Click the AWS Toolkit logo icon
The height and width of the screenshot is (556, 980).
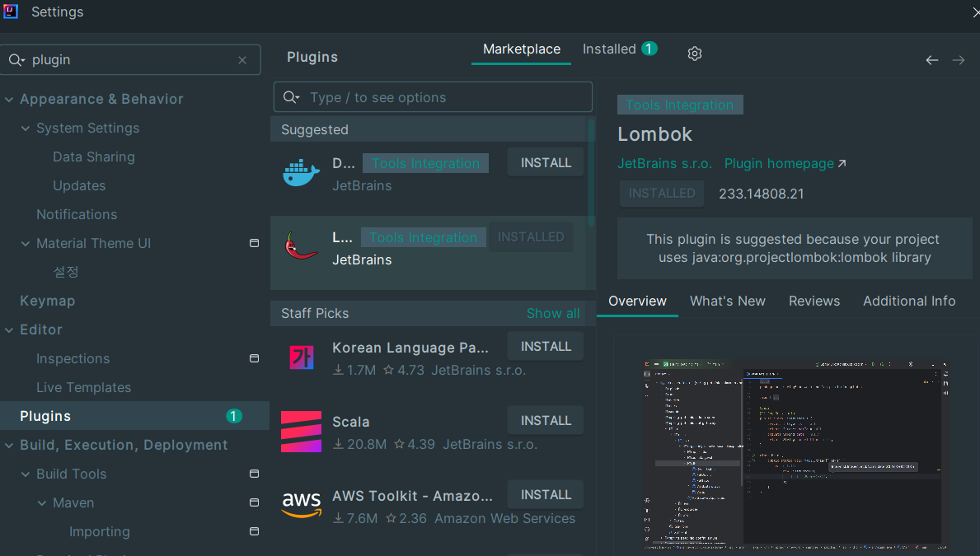[x=301, y=505]
